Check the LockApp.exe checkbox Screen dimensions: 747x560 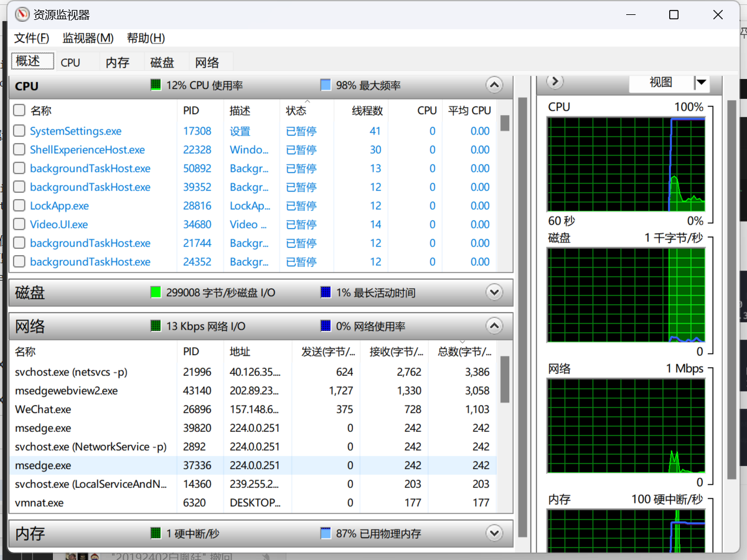pos(19,205)
